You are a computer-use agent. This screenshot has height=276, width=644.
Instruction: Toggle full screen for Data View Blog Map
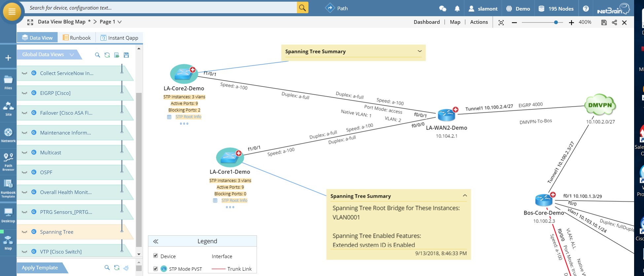(30, 22)
